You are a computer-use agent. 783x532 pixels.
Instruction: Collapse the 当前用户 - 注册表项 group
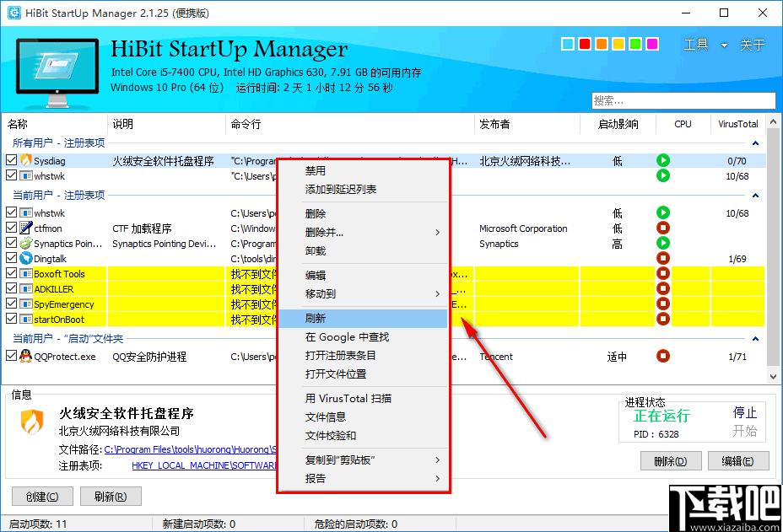pyautogui.click(x=755, y=195)
